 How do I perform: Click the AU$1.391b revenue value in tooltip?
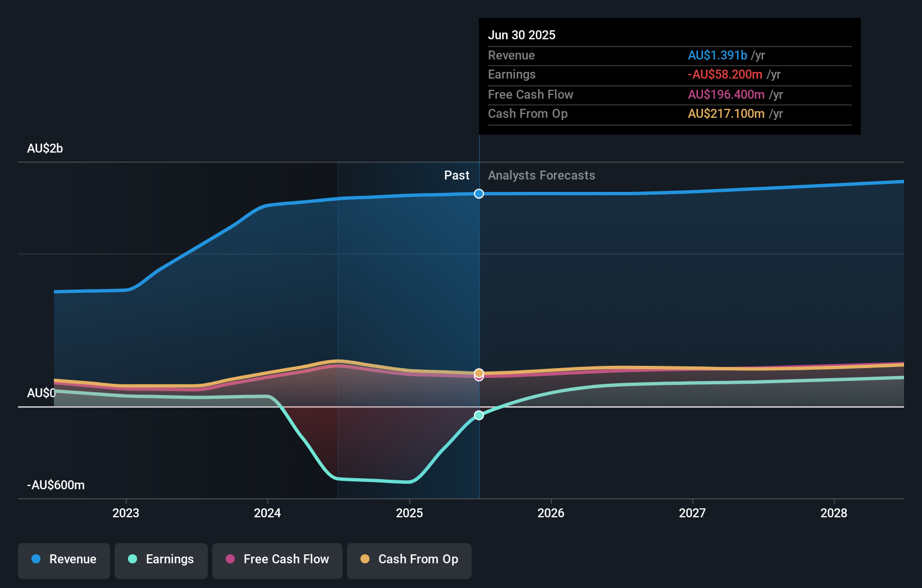pyautogui.click(x=717, y=55)
